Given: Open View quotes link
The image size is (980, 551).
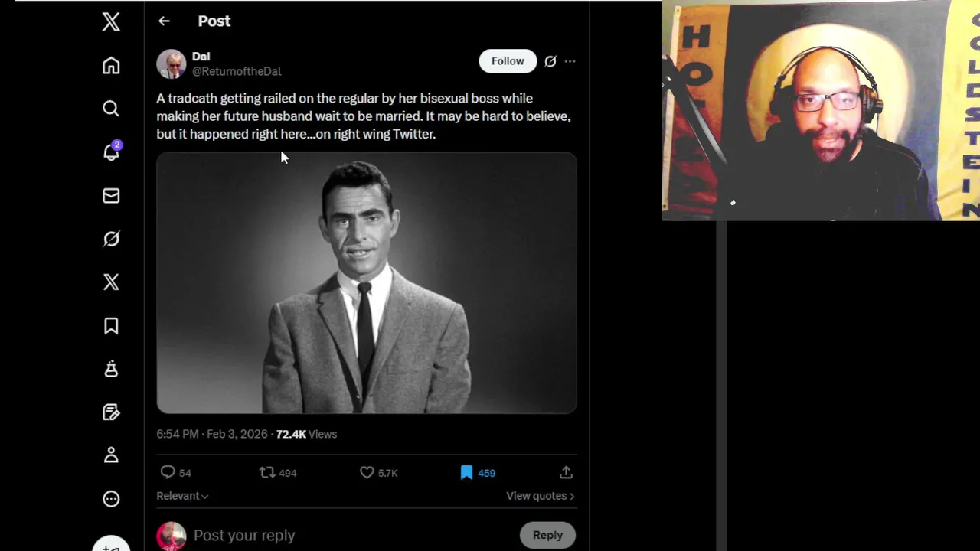Looking at the screenshot, I should 540,496.
